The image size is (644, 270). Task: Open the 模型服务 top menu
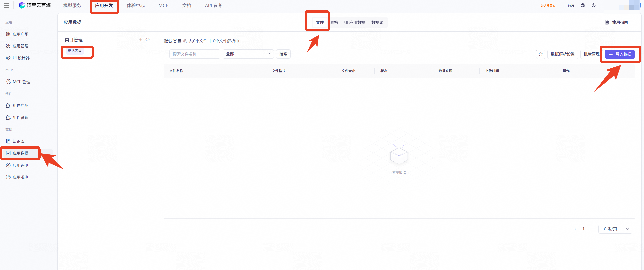[x=72, y=5]
